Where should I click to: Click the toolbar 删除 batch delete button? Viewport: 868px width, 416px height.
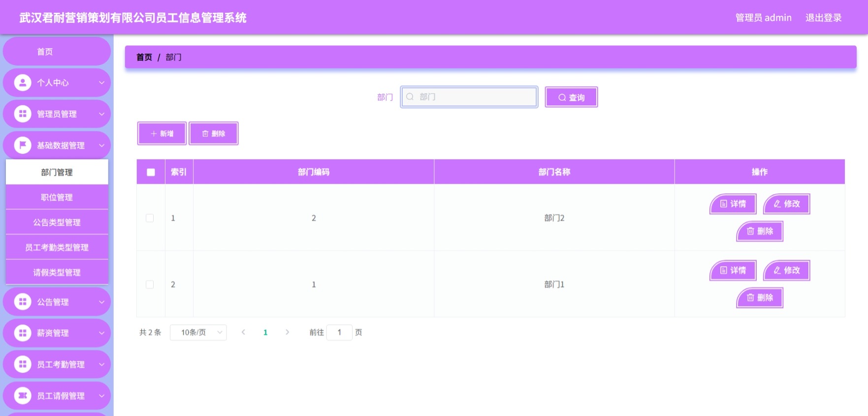point(214,134)
